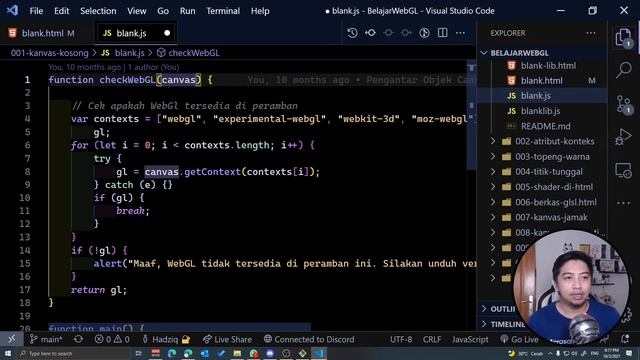Open editor More Actions ellipsis
Image resolution: width=640 pixels, height=360 pixels.
coord(460,33)
